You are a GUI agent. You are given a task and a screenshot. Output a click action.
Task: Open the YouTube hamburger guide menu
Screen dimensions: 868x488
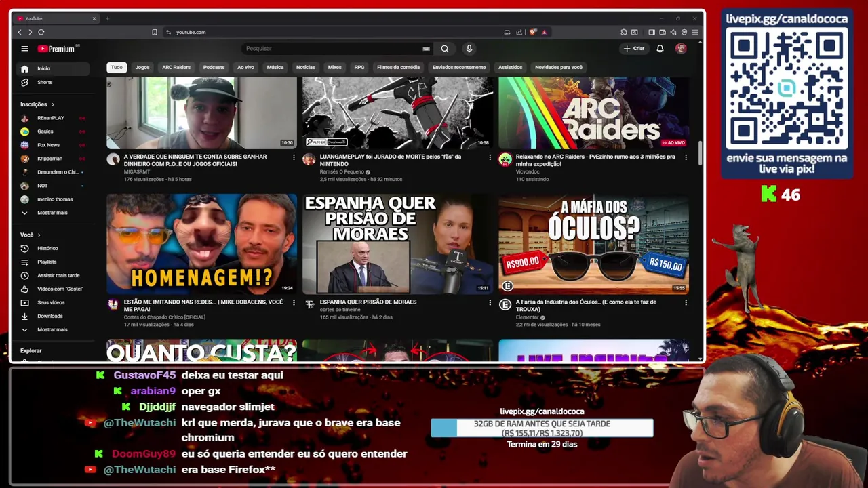point(24,49)
